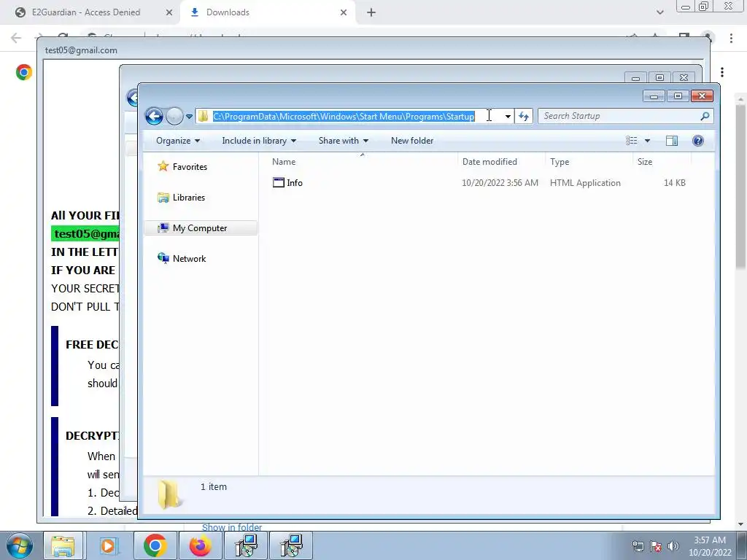This screenshot has height=560, width=747.
Task: Open Libraries in the navigation pane
Action: 189,197
